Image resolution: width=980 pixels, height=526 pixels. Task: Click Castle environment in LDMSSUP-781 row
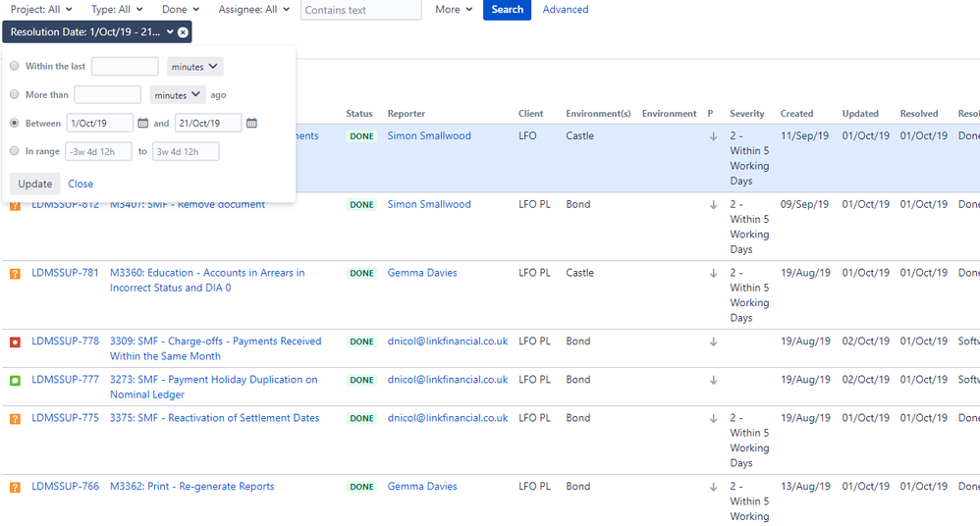580,273
